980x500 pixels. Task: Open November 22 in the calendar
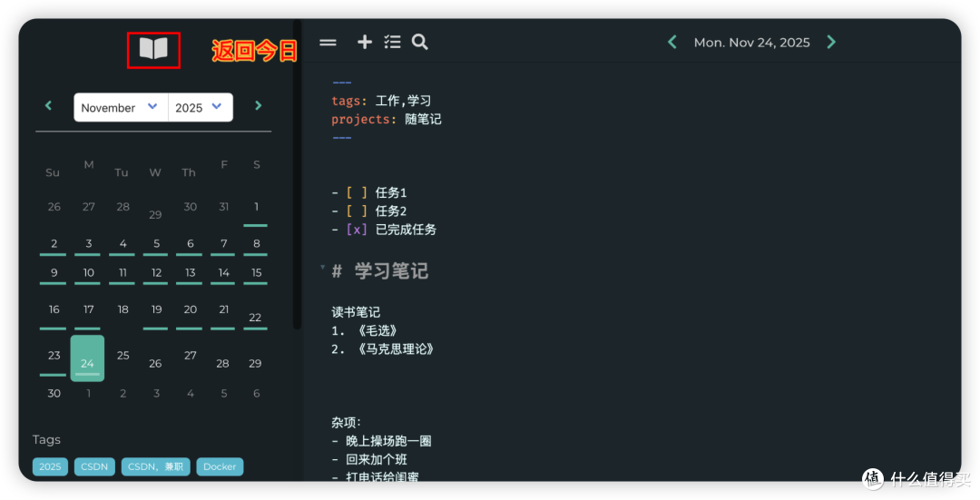click(x=255, y=318)
